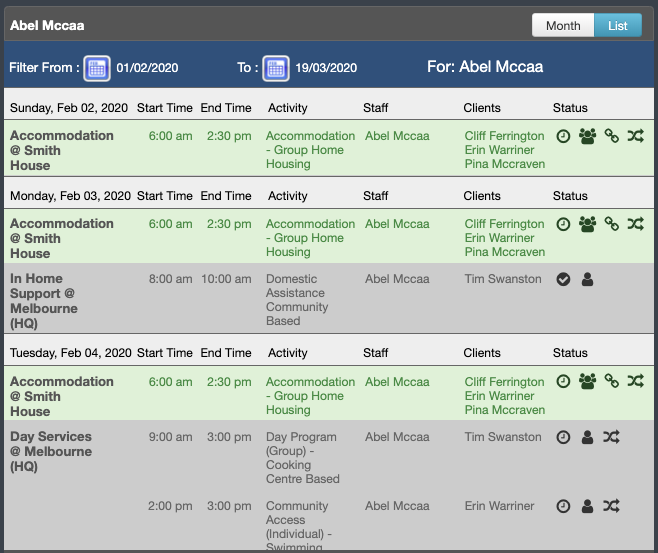Click the shuffle icon on Monday Accommodation shift

point(636,224)
